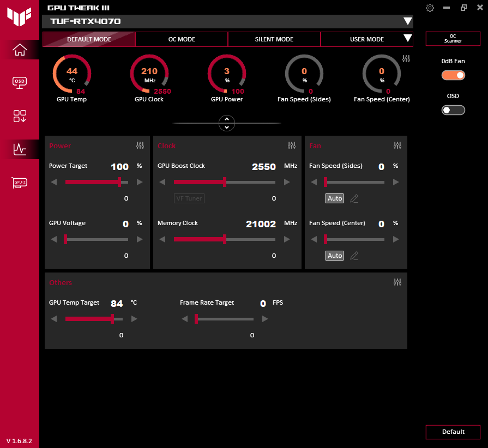488x448 pixels.
Task: Open the User Mode profile dropdown arrow
Action: click(407, 38)
